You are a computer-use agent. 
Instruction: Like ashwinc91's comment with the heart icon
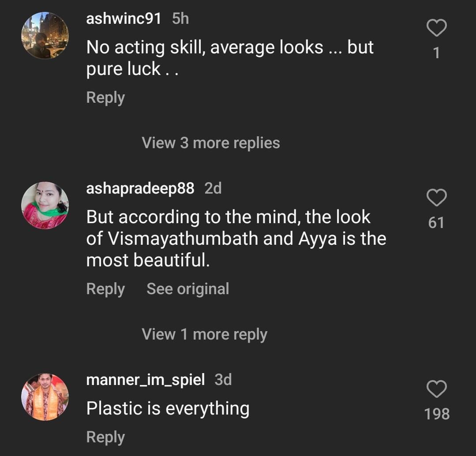pyautogui.click(x=437, y=28)
